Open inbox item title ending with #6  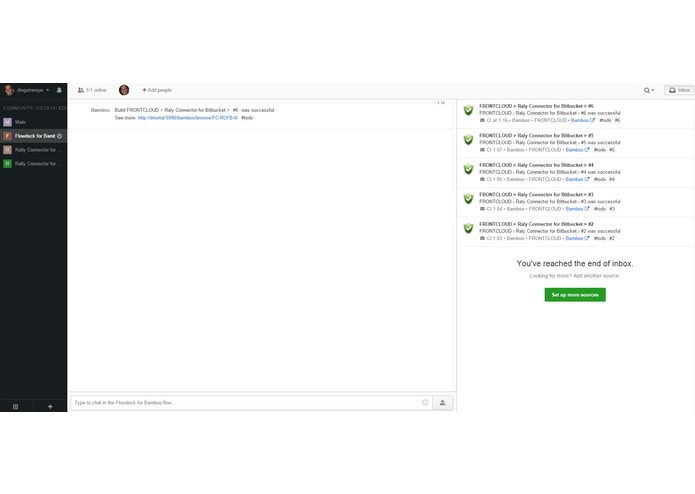536,106
